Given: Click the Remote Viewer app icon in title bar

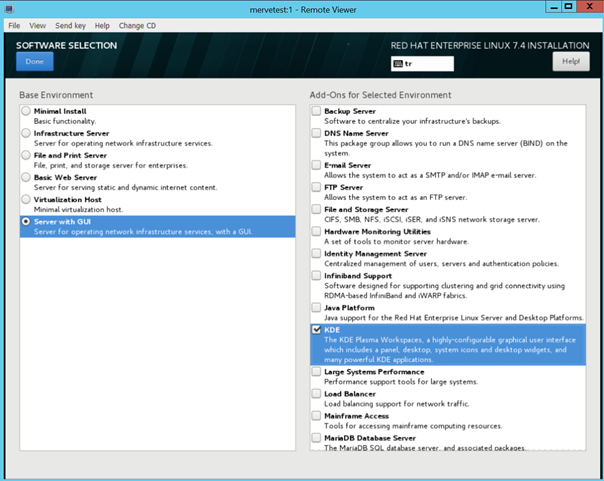Looking at the screenshot, I should tap(9, 8).
